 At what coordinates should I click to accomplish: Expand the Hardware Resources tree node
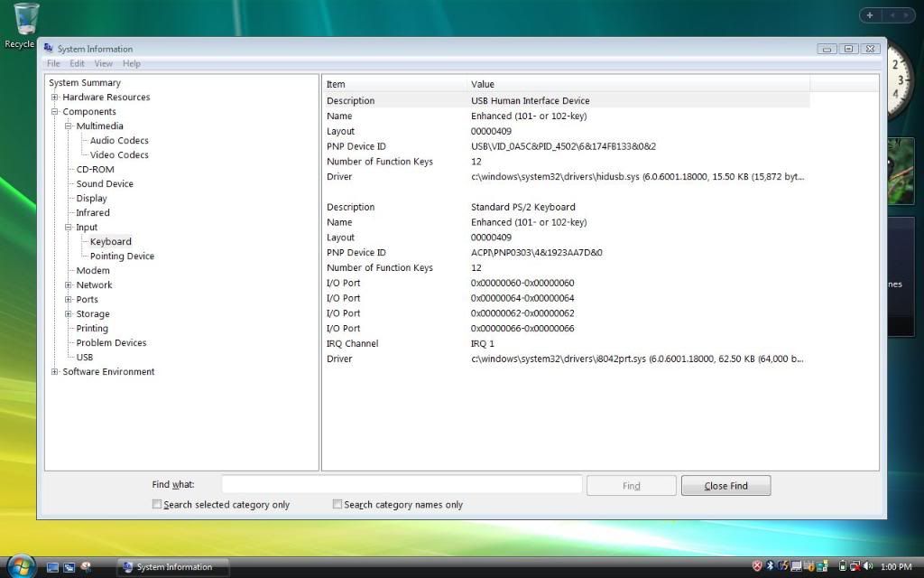(55, 98)
